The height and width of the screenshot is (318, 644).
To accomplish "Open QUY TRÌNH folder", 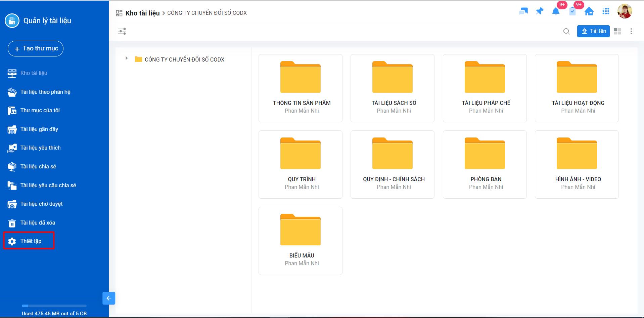I will (x=301, y=164).
